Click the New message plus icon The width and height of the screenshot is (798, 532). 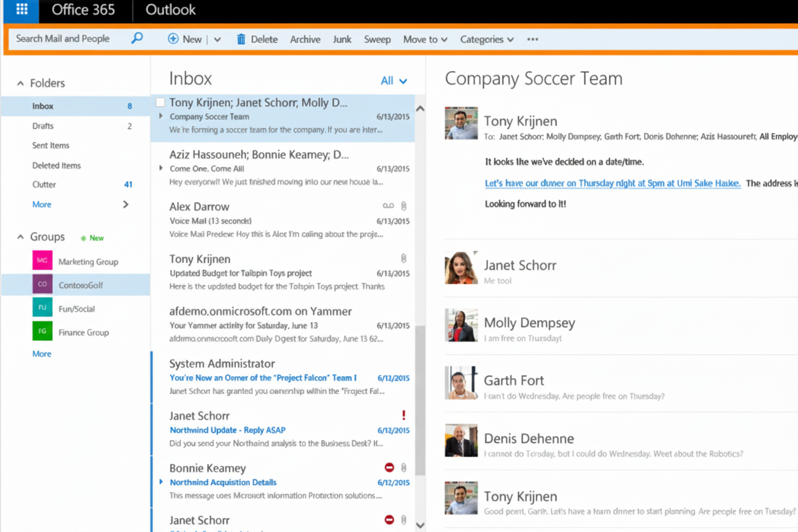173,39
